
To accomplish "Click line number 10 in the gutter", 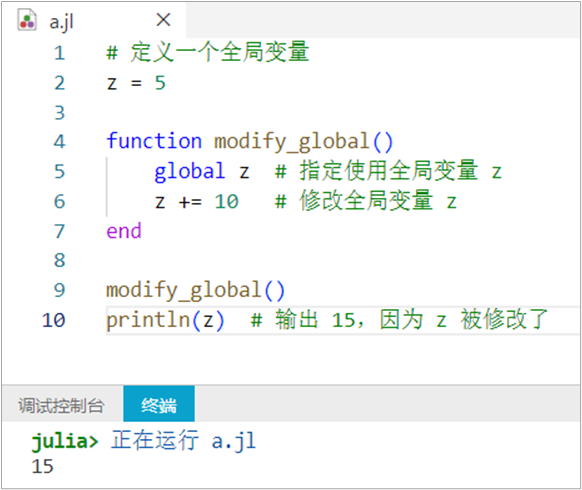I will coord(54,320).
